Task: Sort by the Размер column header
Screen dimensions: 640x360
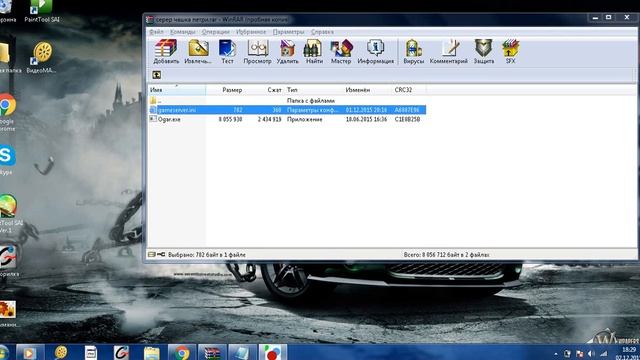Action: click(x=225, y=90)
